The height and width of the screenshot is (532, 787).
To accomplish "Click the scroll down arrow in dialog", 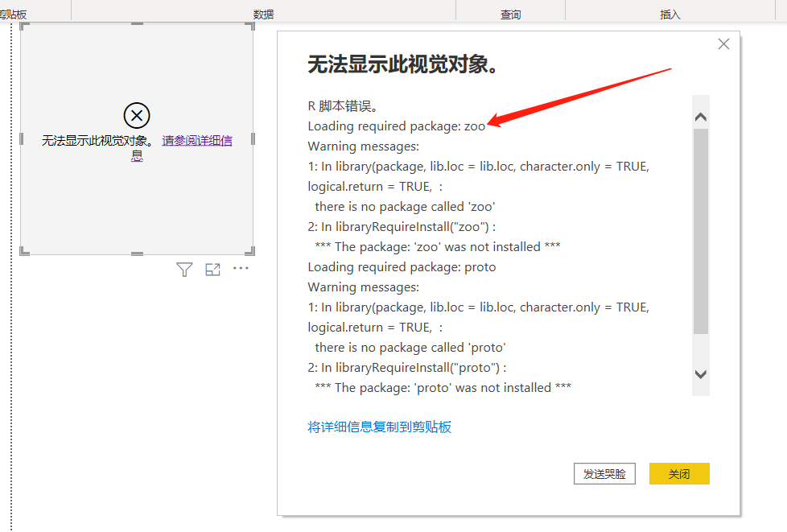I will coord(701,374).
